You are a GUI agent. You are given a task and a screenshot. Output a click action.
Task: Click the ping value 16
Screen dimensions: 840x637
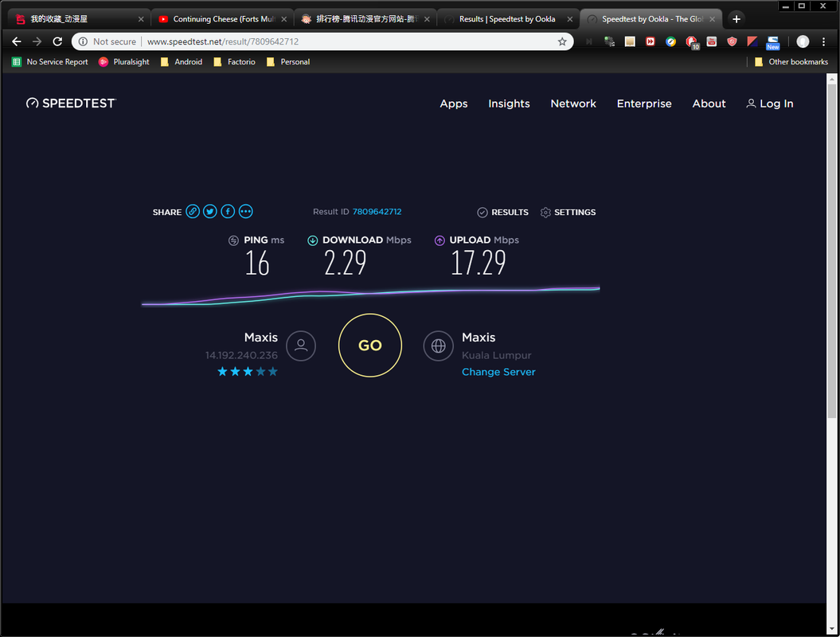[257, 263]
